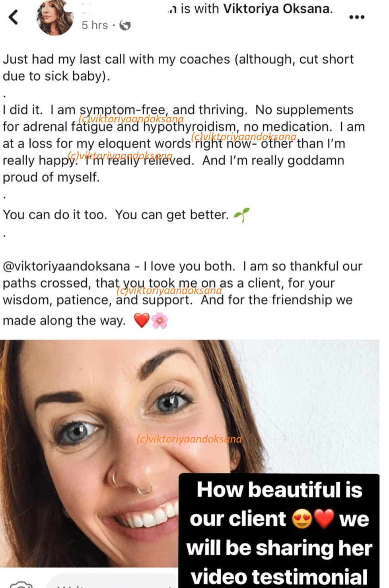Go back using the back arrow

pos(14,17)
